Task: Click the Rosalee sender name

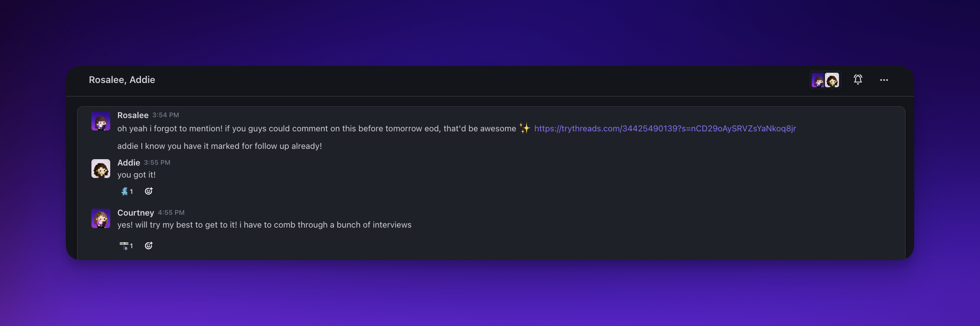Action: click(x=133, y=115)
